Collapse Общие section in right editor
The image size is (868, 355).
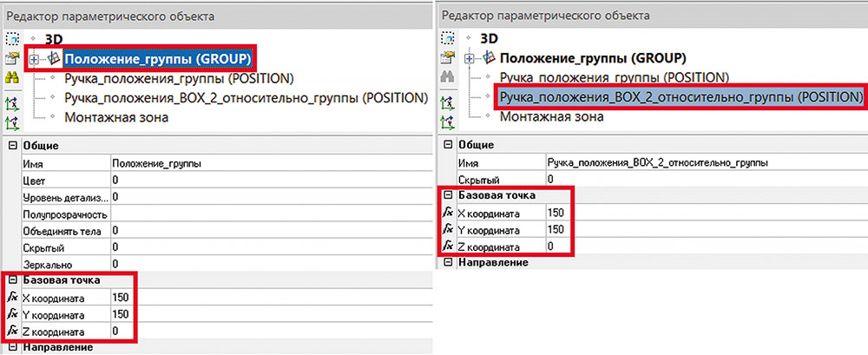(x=447, y=145)
